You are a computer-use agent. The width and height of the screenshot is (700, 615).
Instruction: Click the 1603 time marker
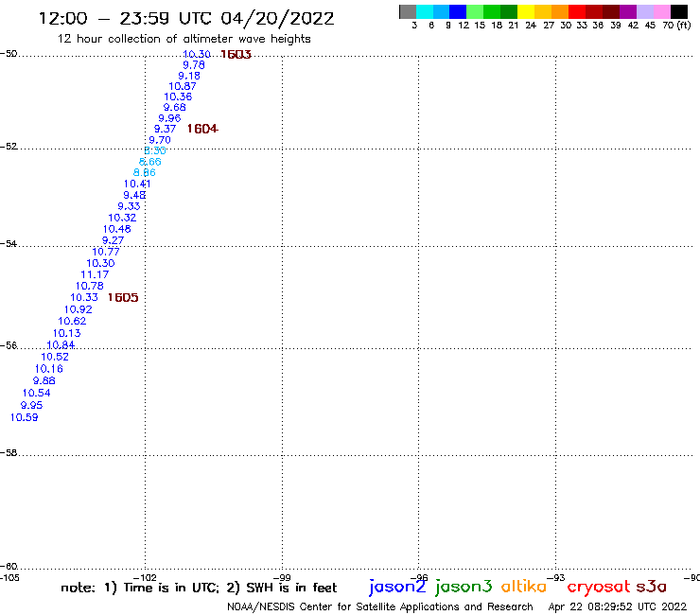[236, 55]
